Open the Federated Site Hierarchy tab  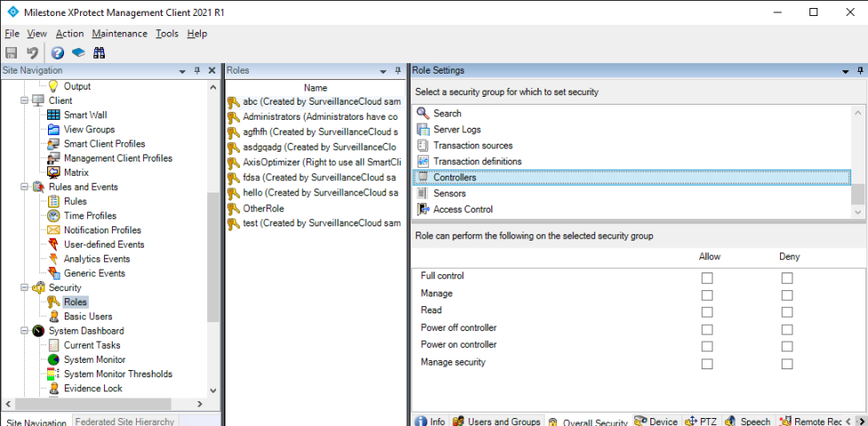123,421
